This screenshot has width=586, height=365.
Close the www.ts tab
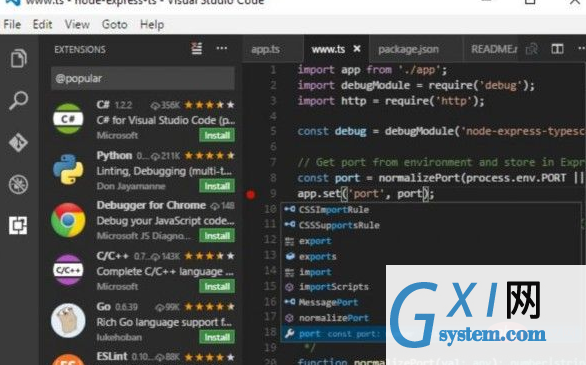coord(357,49)
